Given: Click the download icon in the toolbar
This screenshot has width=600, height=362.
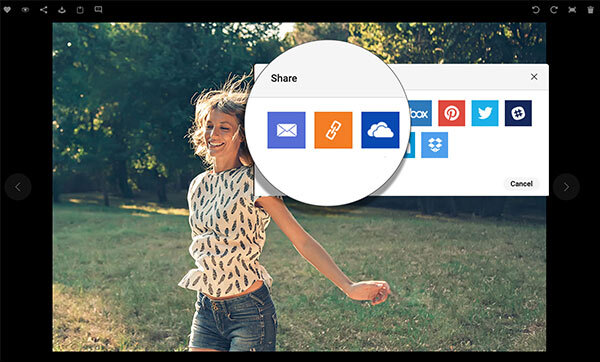Looking at the screenshot, I should 62,10.
